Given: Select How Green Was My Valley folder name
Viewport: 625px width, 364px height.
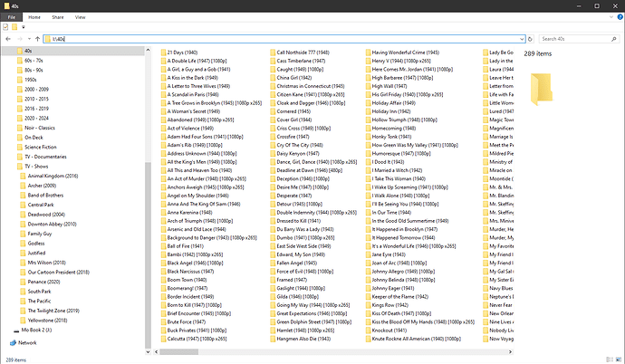Looking at the screenshot, I should (415, 145).
